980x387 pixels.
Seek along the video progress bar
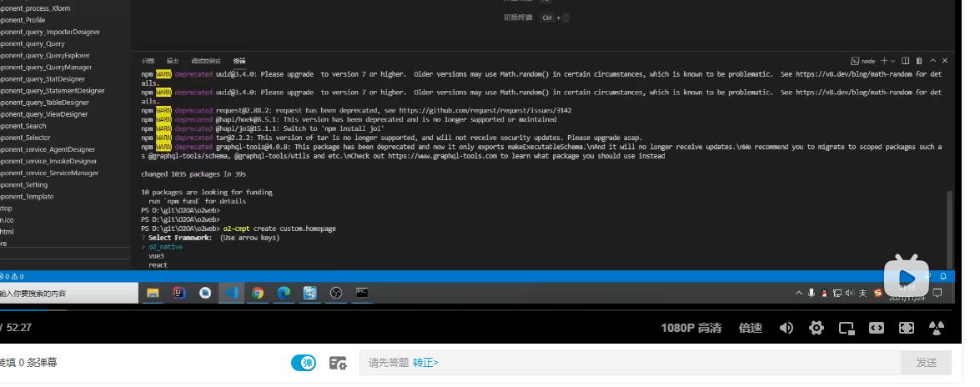tap(476, 309)
